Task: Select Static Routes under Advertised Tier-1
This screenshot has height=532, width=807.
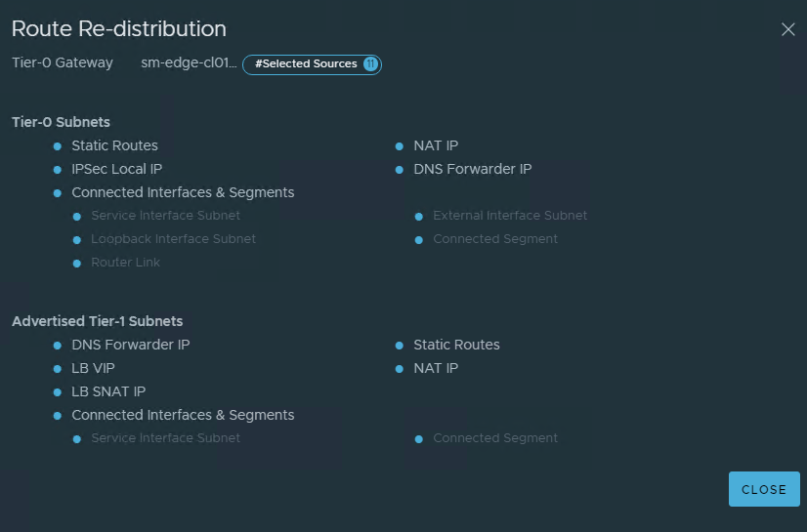Action: [456, 345]
